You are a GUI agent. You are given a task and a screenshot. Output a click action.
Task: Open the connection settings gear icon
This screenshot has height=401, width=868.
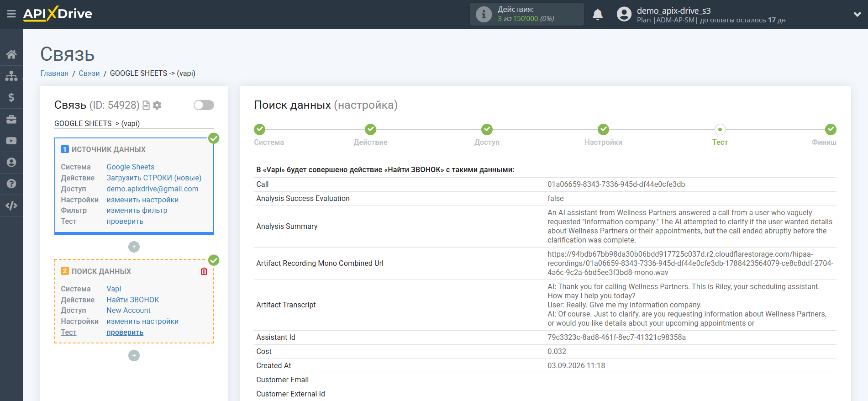click(157, 106)
